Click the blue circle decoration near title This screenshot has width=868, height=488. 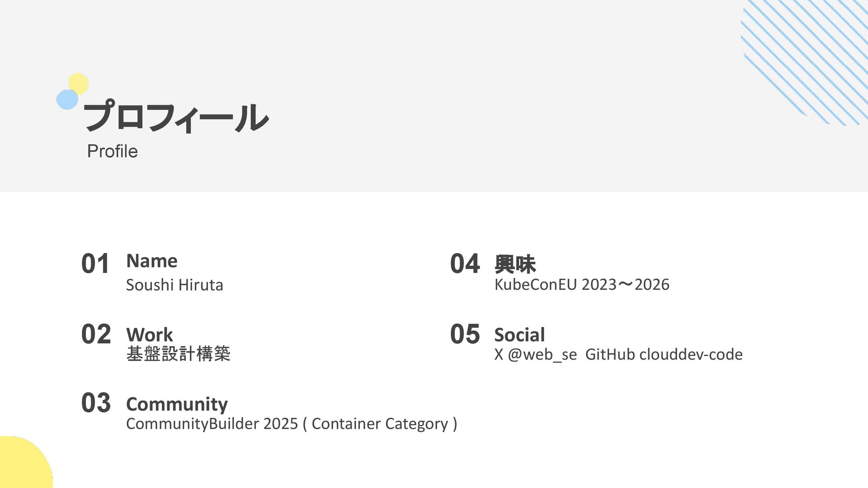(66, 100)
